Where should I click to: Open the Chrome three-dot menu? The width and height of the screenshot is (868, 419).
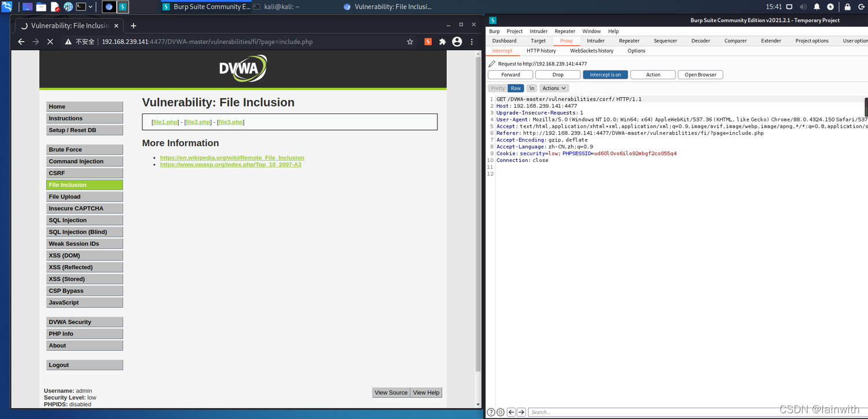[472, 42]
